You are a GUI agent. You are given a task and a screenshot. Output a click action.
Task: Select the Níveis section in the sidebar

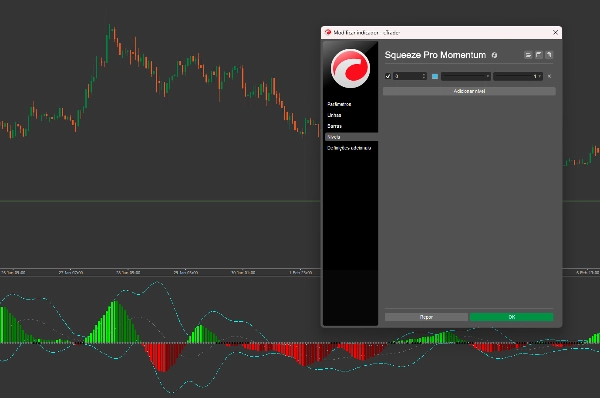coord(351,137)
